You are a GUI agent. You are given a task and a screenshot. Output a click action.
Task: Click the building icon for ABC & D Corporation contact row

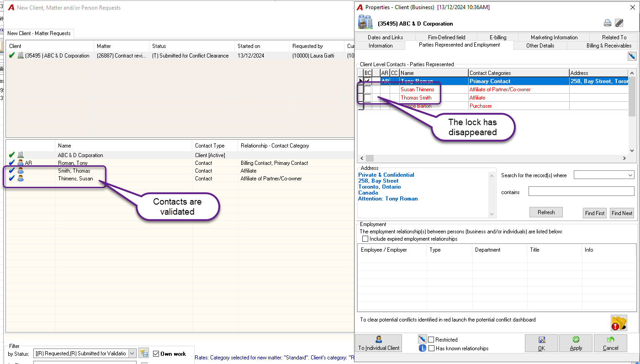21,155
